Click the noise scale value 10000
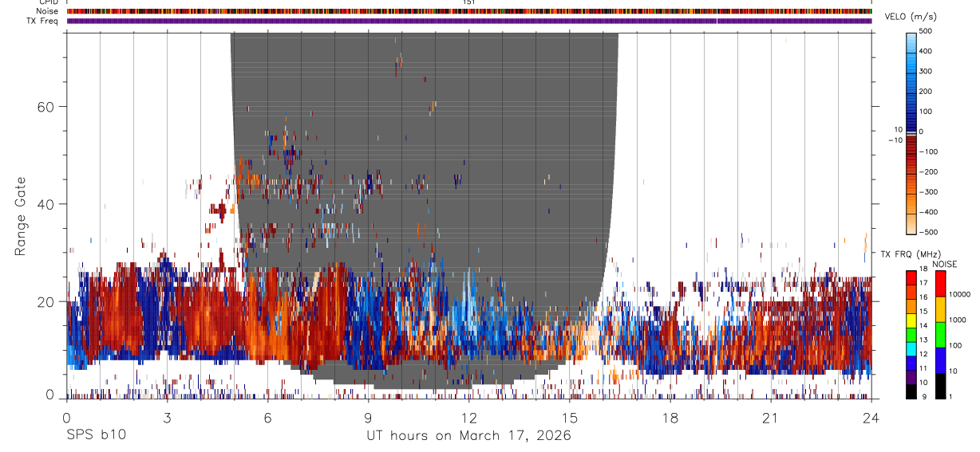 point(958,294)
